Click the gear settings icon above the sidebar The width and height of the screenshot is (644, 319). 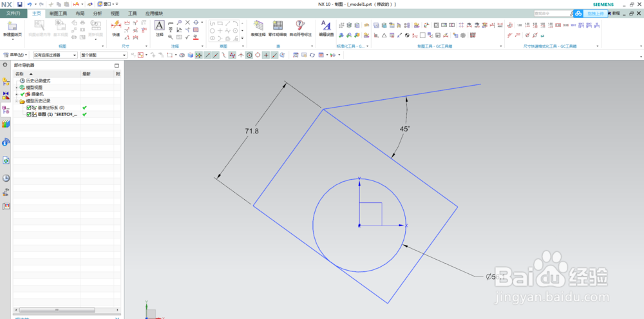5,65
